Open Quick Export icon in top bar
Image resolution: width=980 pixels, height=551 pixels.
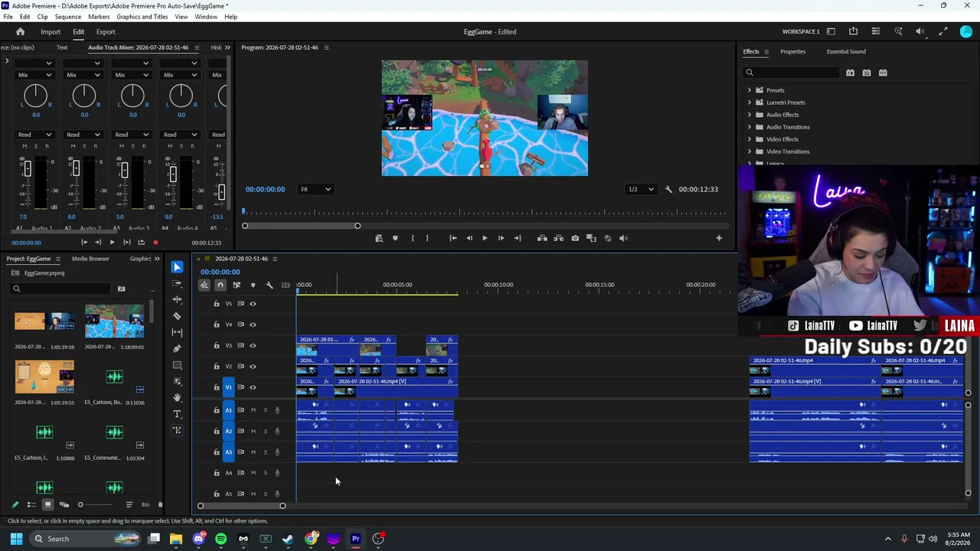[x=853, y=31]
